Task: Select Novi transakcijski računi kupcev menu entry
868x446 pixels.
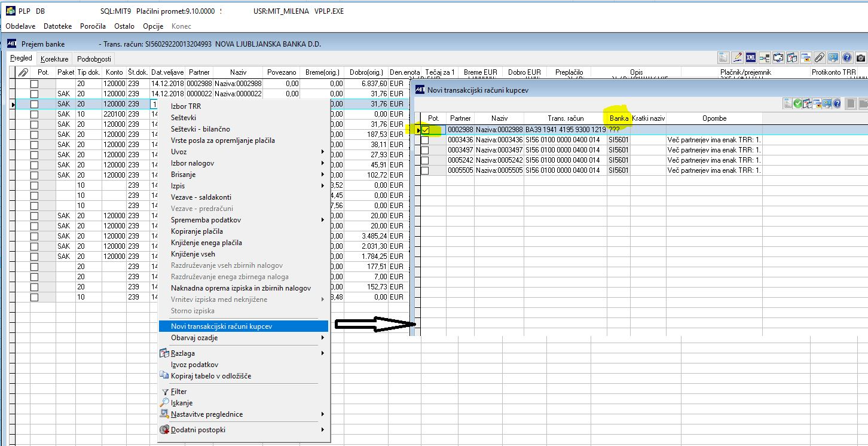Action: [x=221, y=326]
